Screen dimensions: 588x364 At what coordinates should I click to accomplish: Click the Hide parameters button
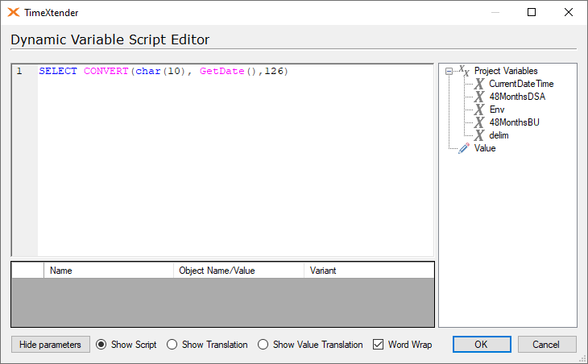tap(51, 344)
